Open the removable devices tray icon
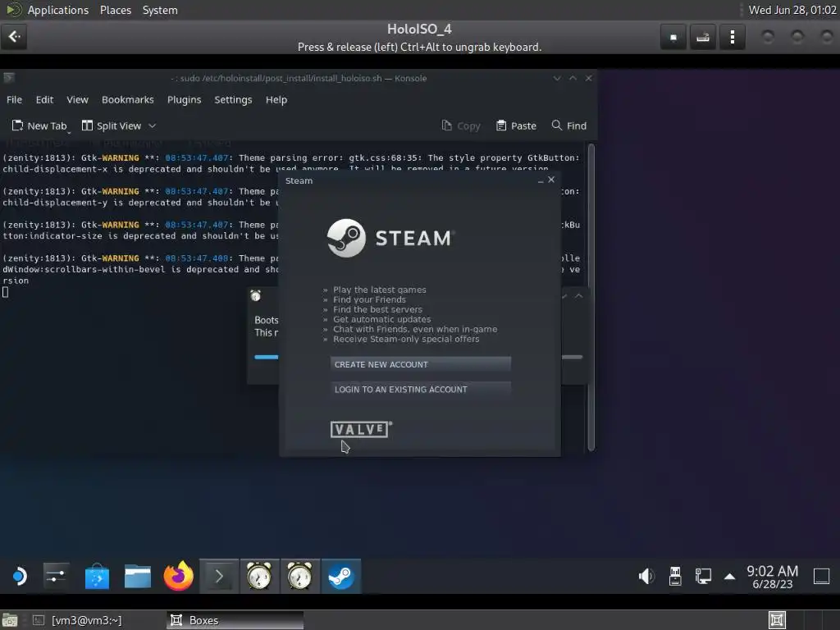 tap(675, 577)
